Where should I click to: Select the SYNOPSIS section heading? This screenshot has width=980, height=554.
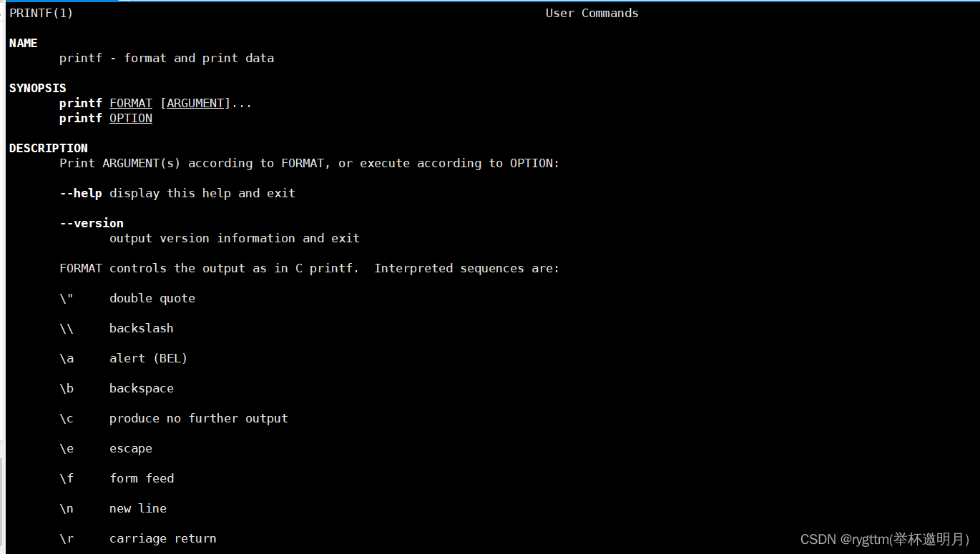pyautogui.click(x=38, y=88)
